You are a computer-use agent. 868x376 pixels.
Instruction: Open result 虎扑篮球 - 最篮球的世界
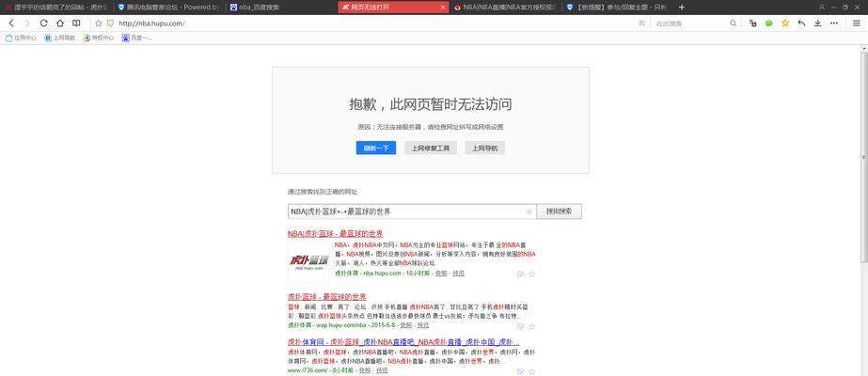327,297
